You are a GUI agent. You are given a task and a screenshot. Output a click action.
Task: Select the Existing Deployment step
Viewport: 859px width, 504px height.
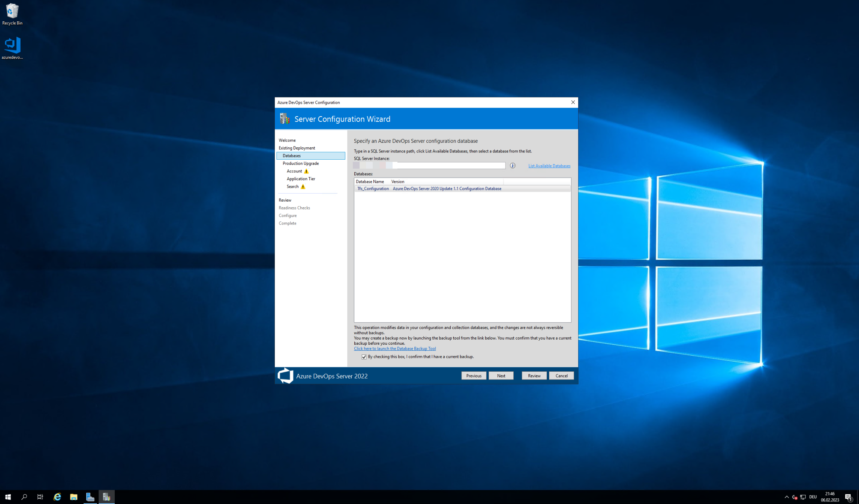(297, 148)
